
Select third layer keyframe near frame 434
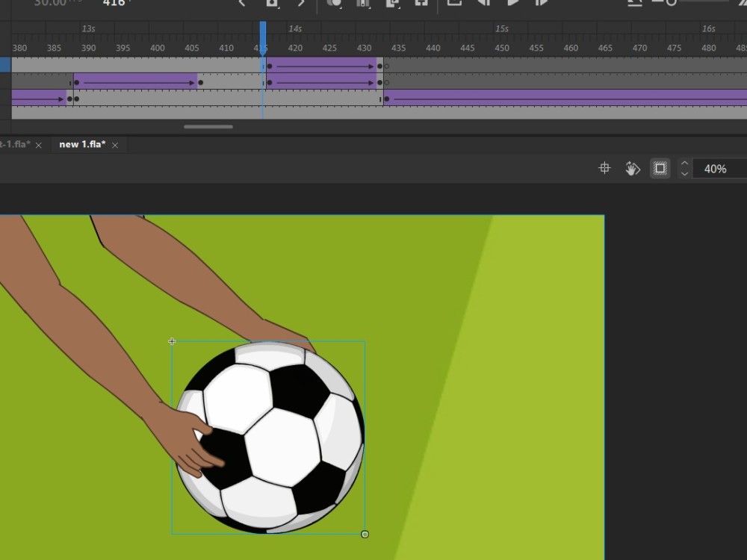click(x=386, y=99)
